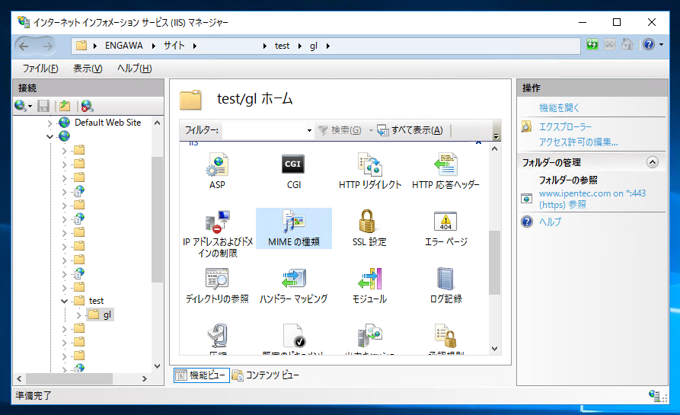This screenshot has width=680, height=415.
Task: Open dropdown beside the help toolbar icon
Action: (x=661, y=45)
